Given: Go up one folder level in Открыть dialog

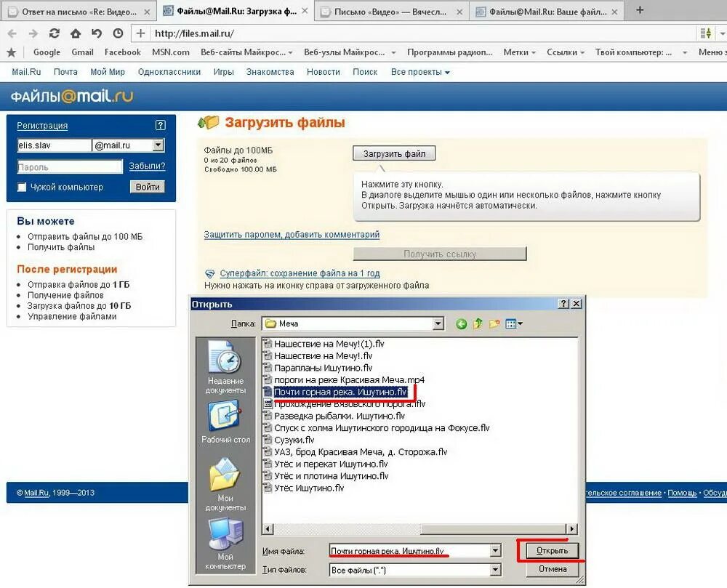Looking at the screenshot, I should pyautogui.click(x=478, y=324).
